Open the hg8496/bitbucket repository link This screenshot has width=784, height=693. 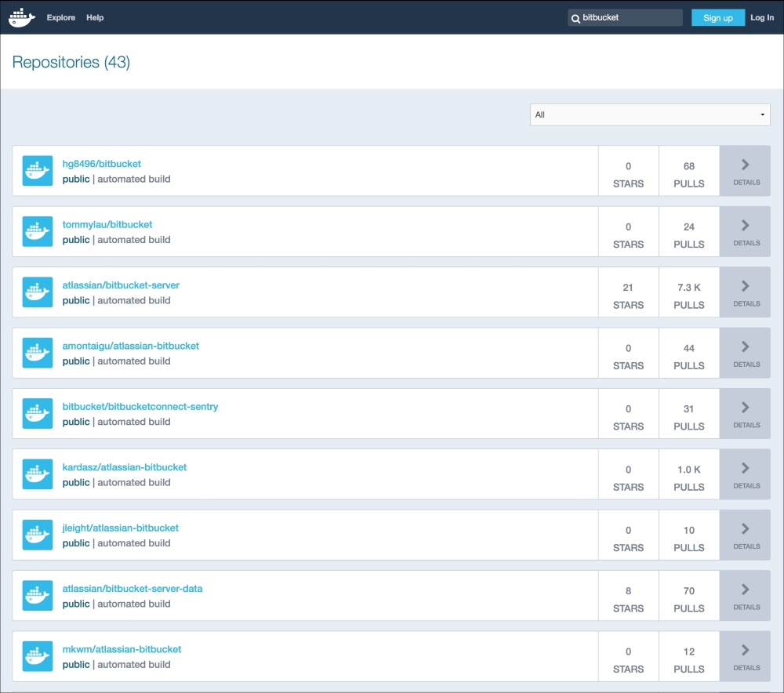(102, 164)
